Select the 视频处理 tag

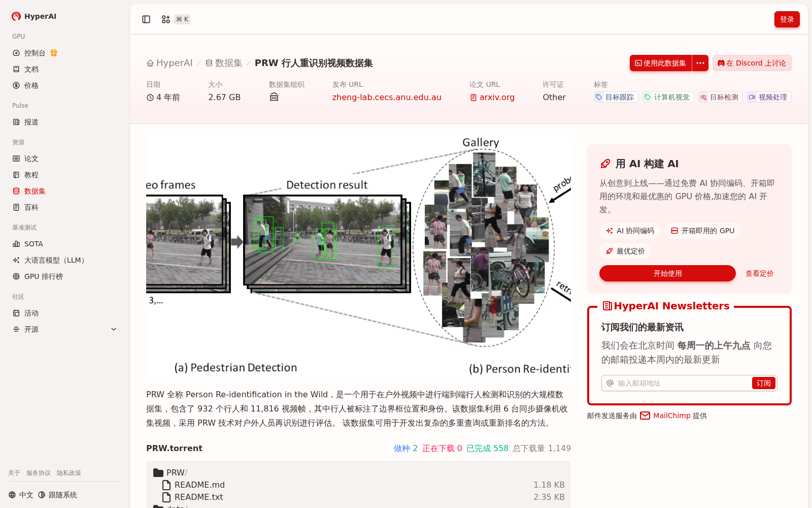[x=769, y=97]
